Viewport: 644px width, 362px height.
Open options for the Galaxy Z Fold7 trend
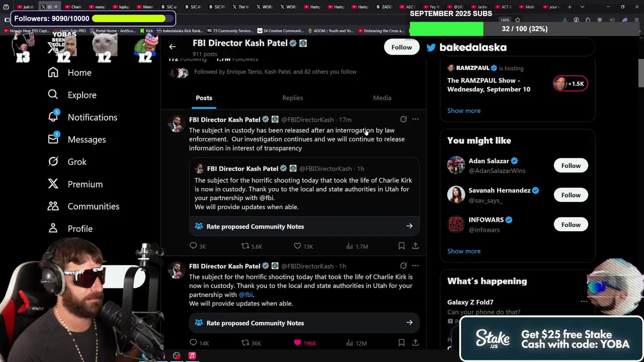584,302
